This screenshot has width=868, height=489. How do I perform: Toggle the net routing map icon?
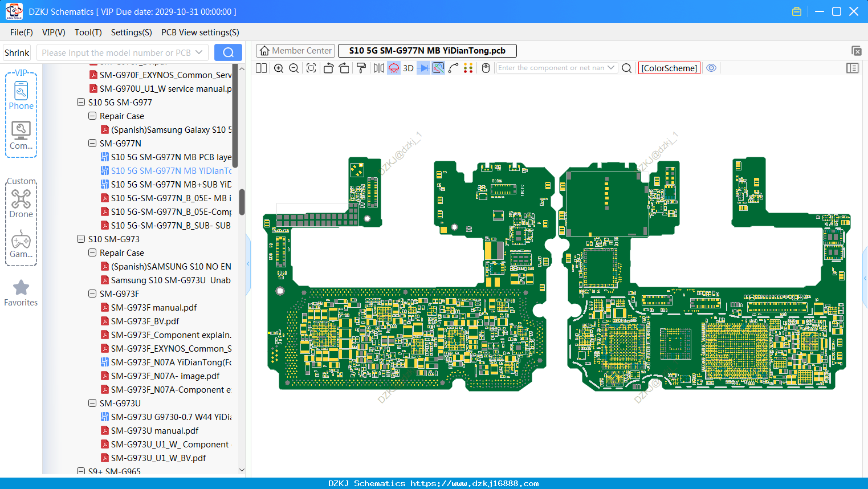pos(438,68)
